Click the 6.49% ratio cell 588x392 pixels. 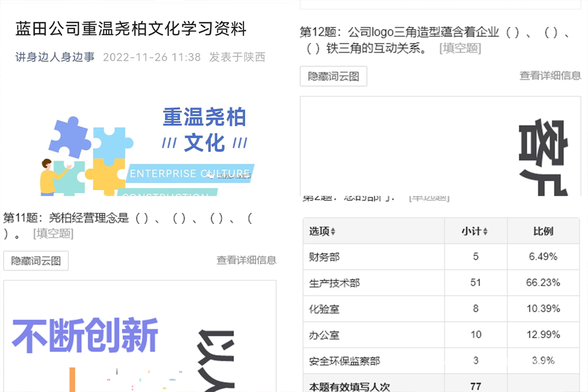point(543,256)
